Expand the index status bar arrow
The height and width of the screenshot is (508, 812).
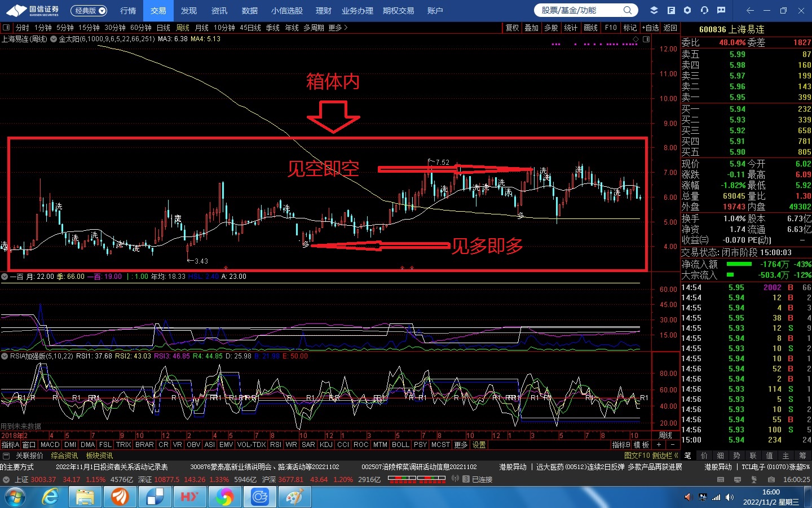tap(6, 479)
